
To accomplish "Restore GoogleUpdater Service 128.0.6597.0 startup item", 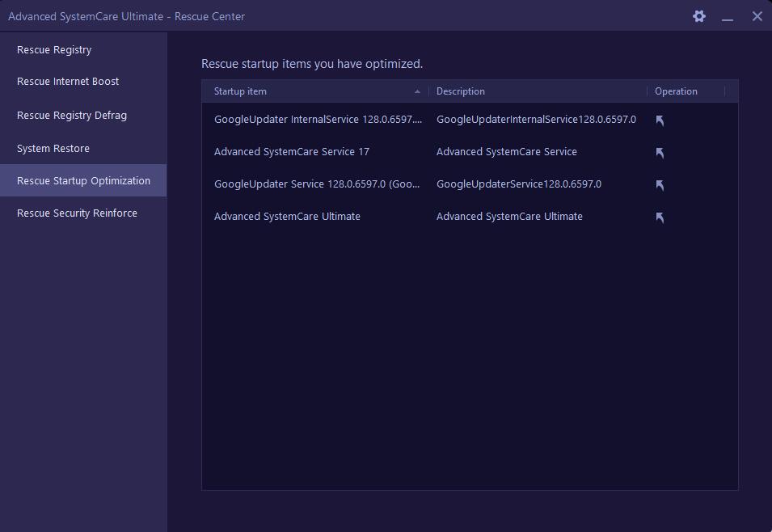I will [x=660, y=185].
